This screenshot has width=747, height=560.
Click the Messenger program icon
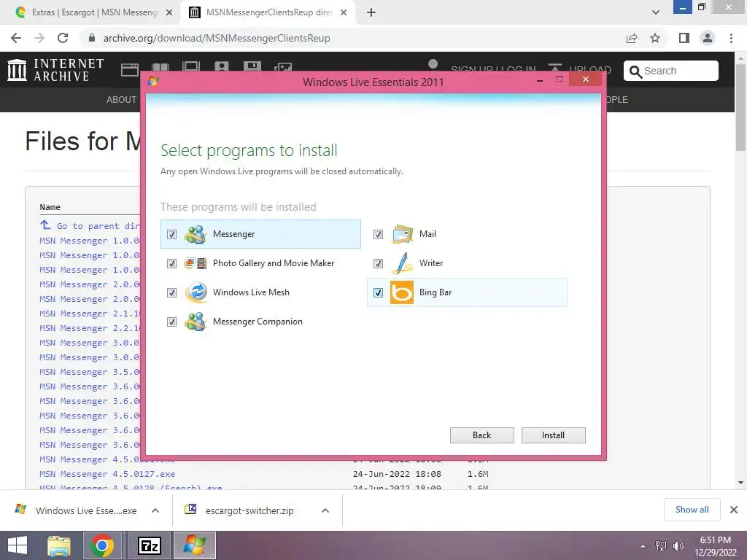pyautogui.click(x=196, y=234)
